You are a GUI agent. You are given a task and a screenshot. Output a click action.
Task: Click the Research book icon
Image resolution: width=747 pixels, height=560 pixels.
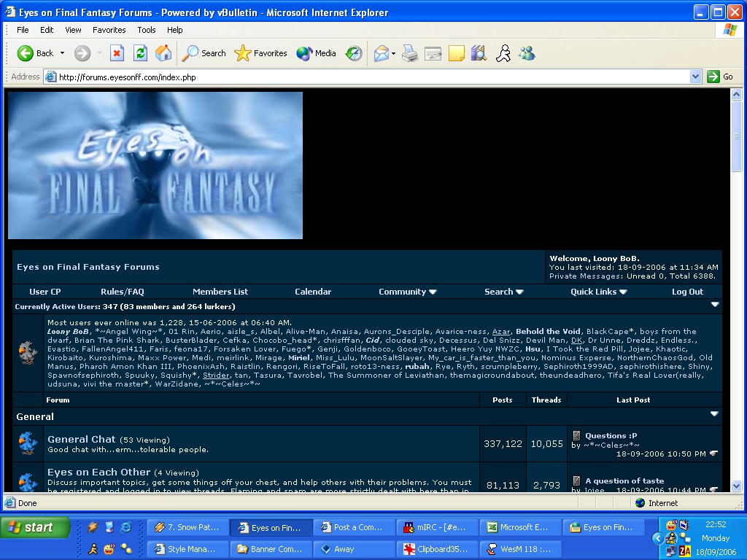(479, 53)
